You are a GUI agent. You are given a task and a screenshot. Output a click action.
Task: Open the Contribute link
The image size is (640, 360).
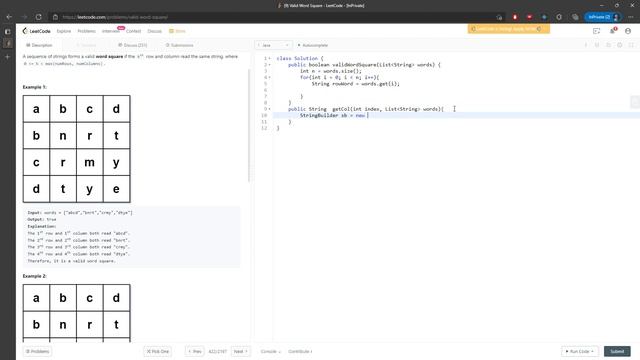300,351
